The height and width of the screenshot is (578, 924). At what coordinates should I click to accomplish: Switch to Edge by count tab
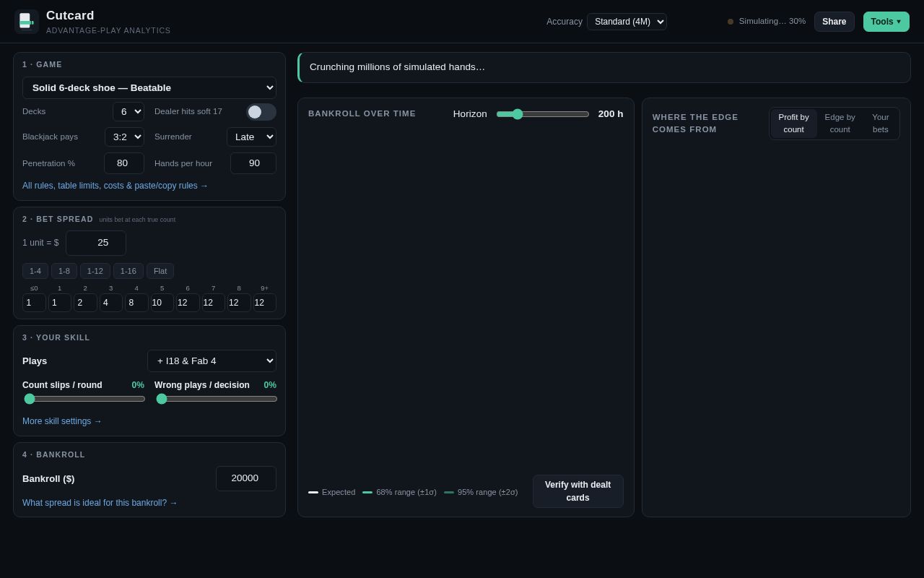[840, 124]
